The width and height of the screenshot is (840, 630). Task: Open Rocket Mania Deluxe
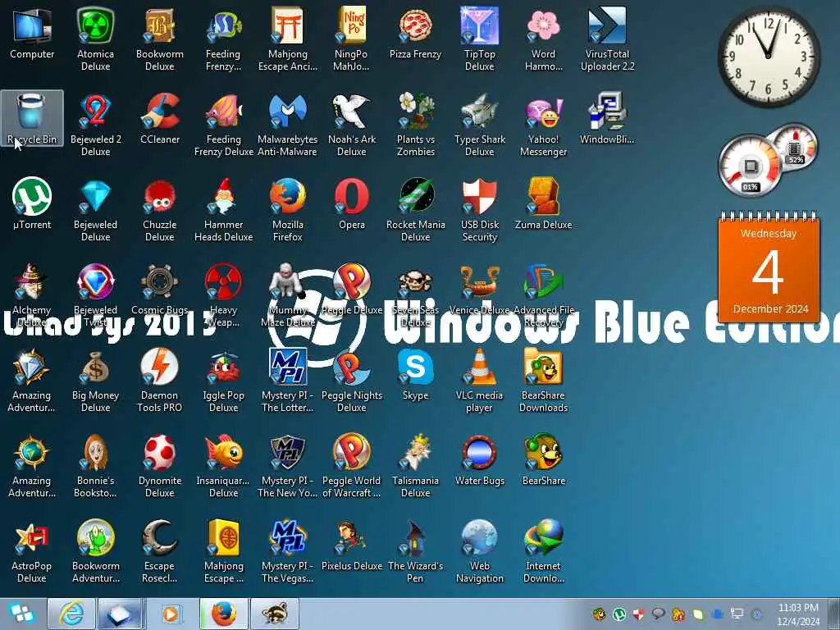click(416, 209)
